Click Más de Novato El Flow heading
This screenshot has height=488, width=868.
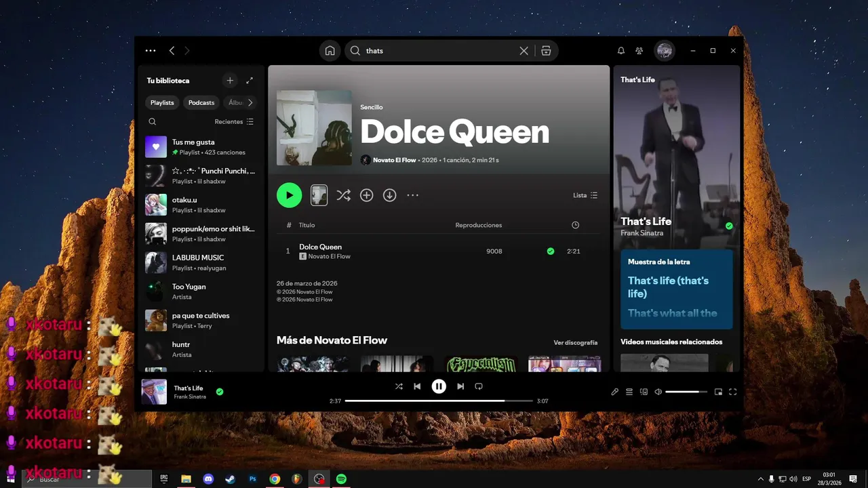(332, 340)
